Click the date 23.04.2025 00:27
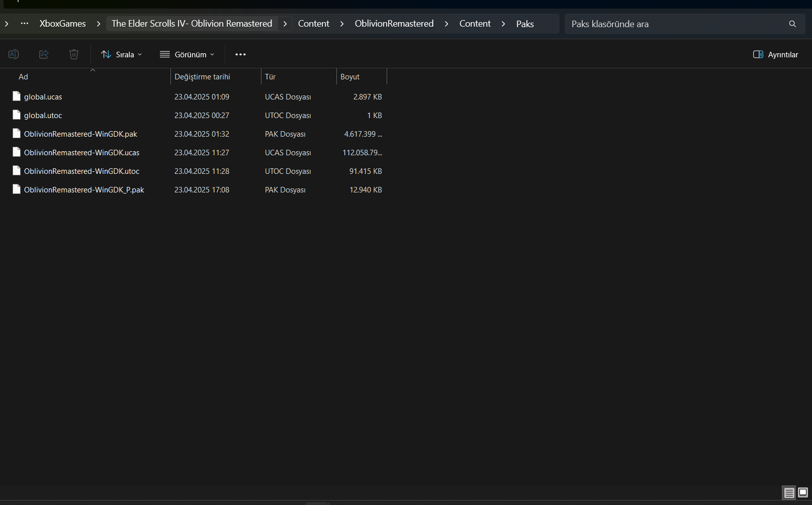 [202, 116]
